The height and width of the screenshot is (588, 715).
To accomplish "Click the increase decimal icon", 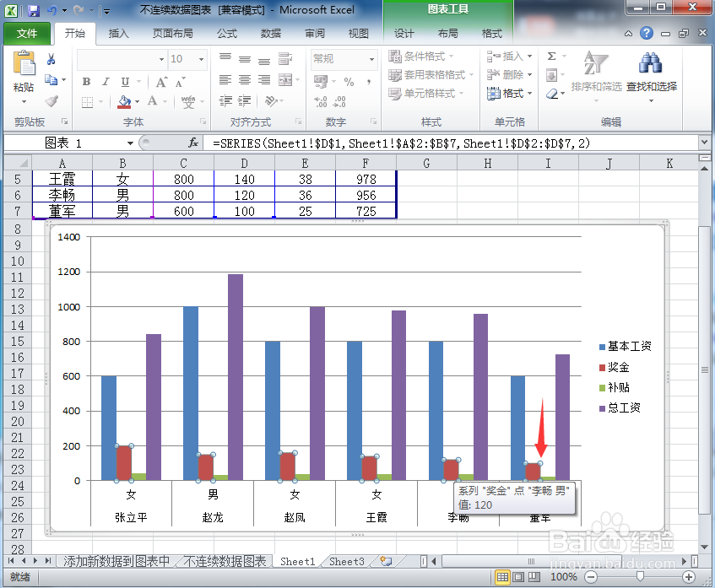I will 321,101.
